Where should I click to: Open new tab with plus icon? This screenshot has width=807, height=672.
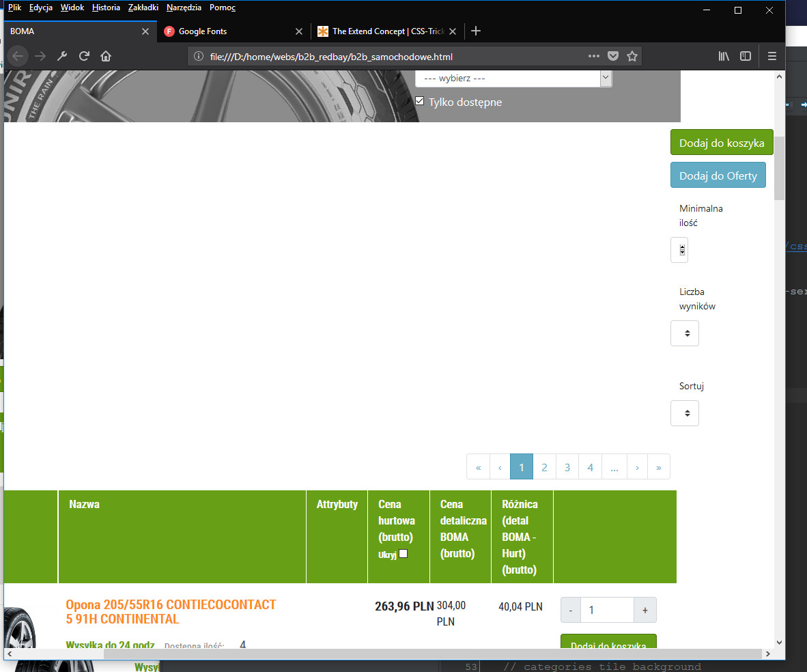[476, 31]
